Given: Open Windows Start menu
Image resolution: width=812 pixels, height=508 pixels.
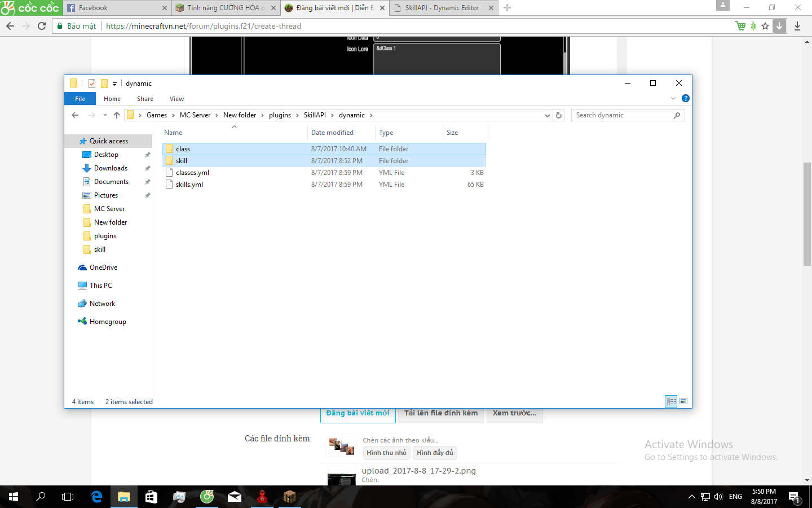Looking at the screenshot, I should (14, 497).
